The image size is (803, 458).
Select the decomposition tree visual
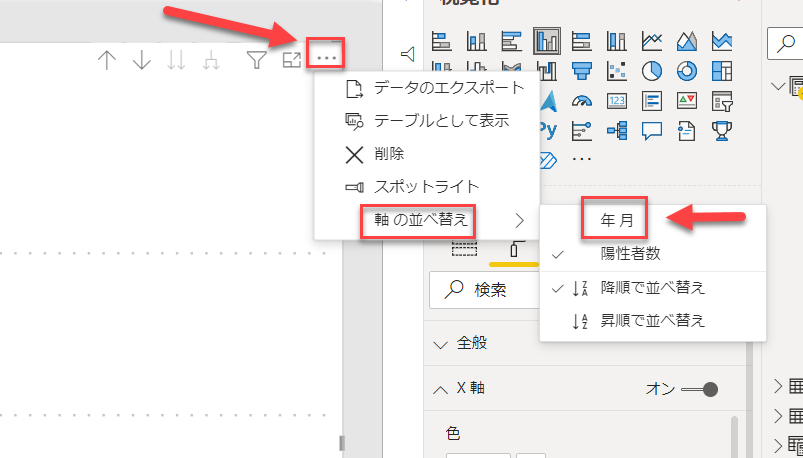(617, 131)
